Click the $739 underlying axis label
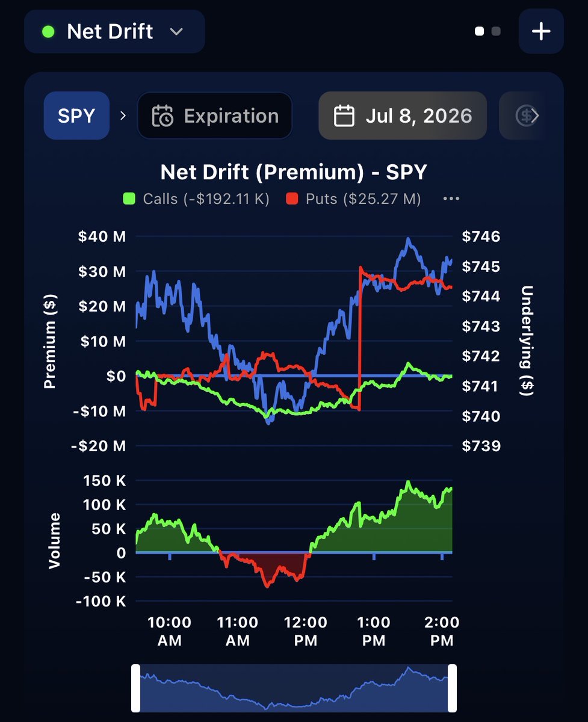 tap(481, 446)
